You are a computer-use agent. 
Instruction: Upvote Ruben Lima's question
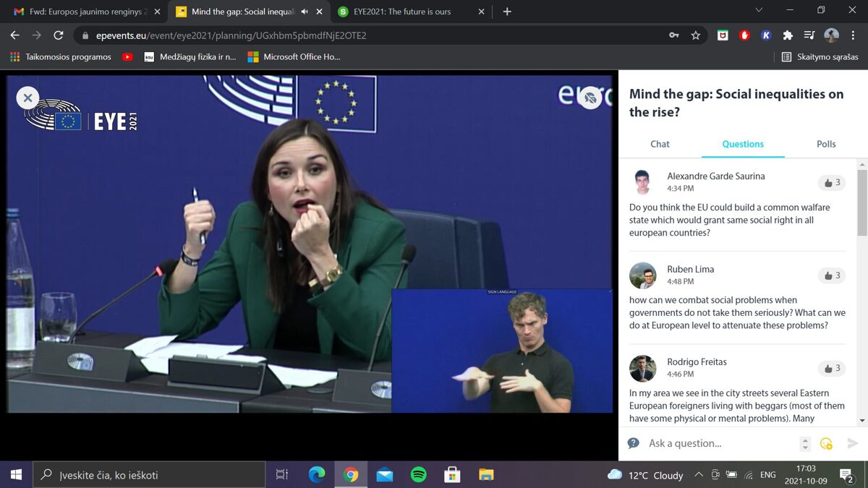tap(831, 275)
